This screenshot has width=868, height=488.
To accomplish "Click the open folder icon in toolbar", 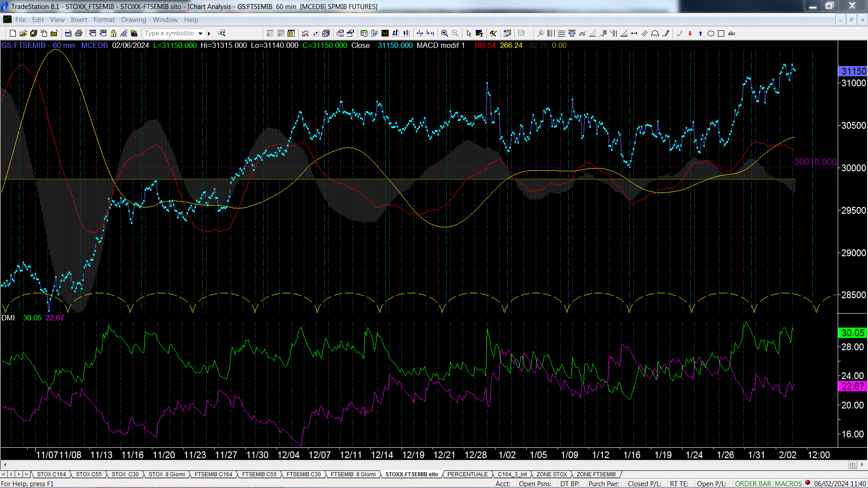I will (x=23, y=33).
